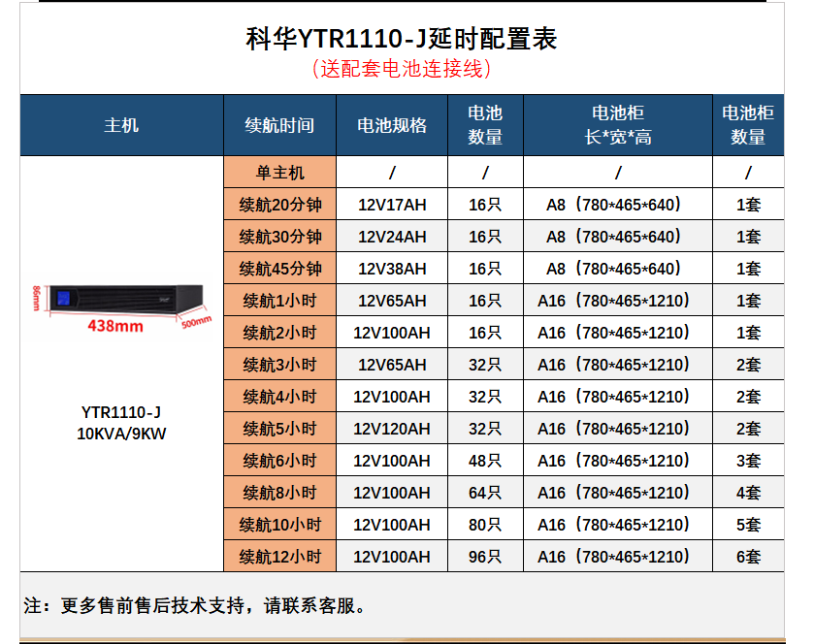This screenshot has width=814, height=644.
Task: Click the 80只 battery quantity cell
Action: tap(485, 525)
